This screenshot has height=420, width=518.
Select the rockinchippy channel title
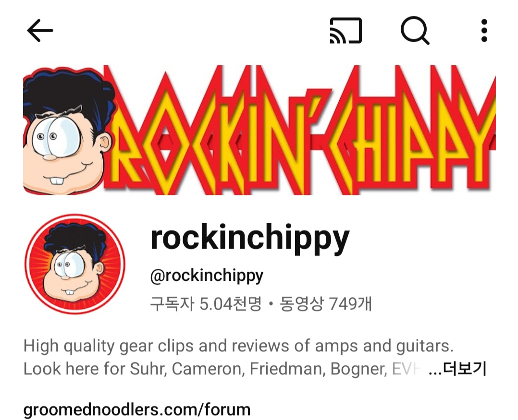click(x=250, y=238)
